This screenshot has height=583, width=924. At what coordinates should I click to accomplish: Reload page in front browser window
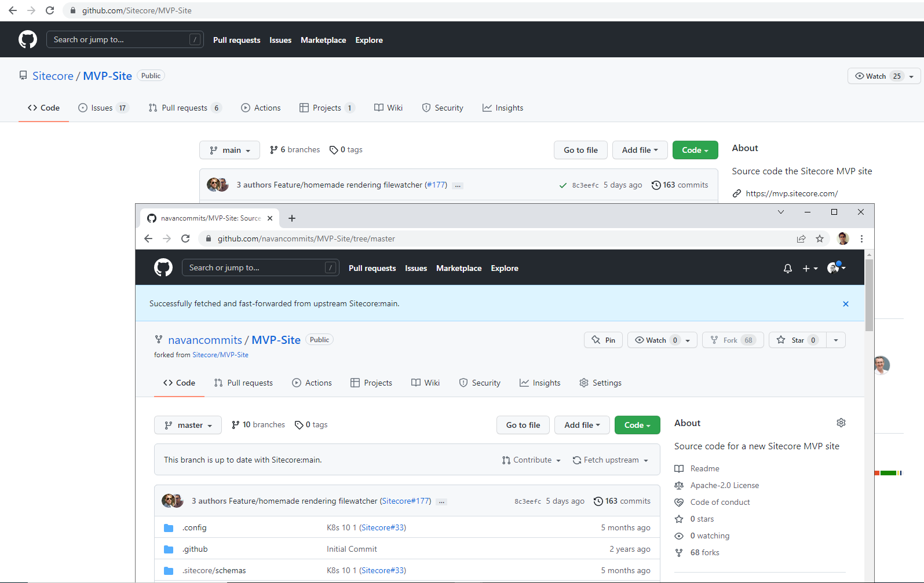tap(185, 239)
